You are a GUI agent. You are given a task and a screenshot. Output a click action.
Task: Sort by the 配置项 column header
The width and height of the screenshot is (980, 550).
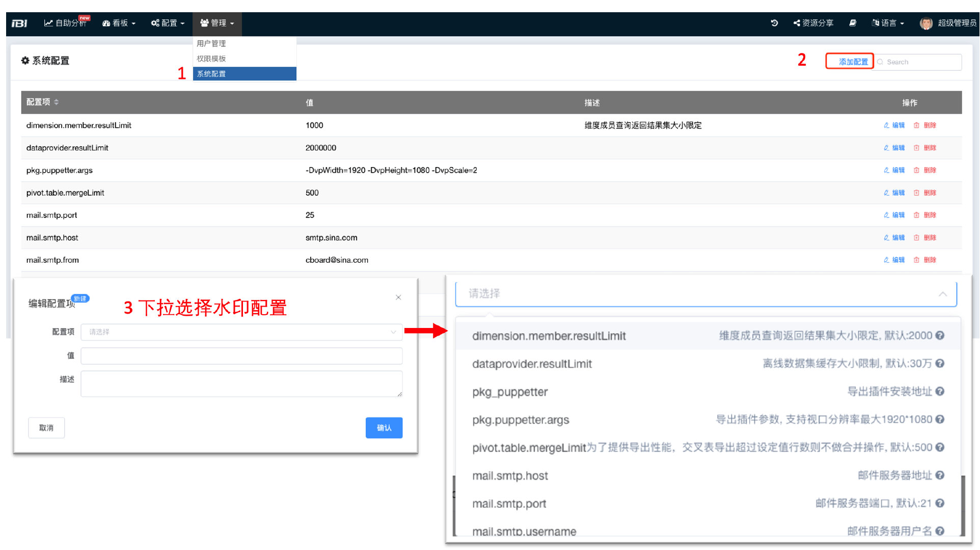tap(42, 102)
